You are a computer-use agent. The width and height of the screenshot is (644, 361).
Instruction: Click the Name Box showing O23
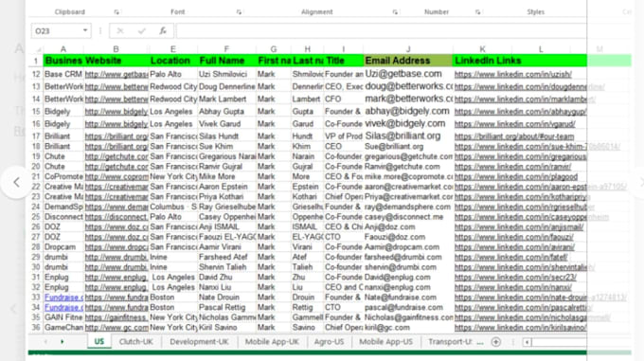(56, 31)
